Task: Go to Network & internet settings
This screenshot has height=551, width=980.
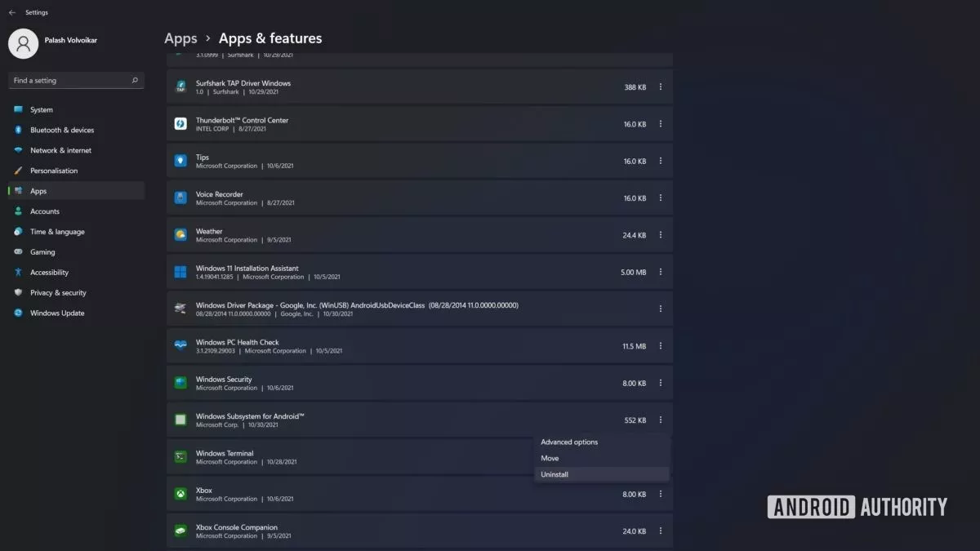Action: tap(76, 150)
